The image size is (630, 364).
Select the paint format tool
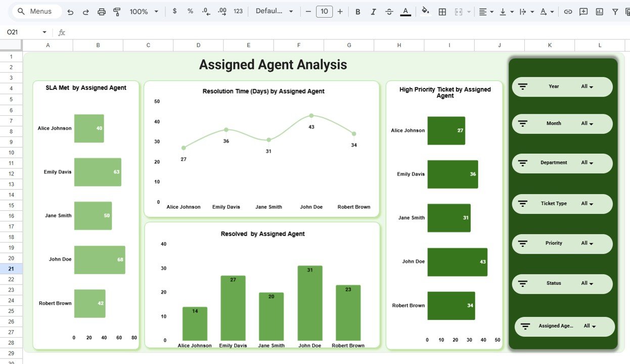click(x=117, y=11)
